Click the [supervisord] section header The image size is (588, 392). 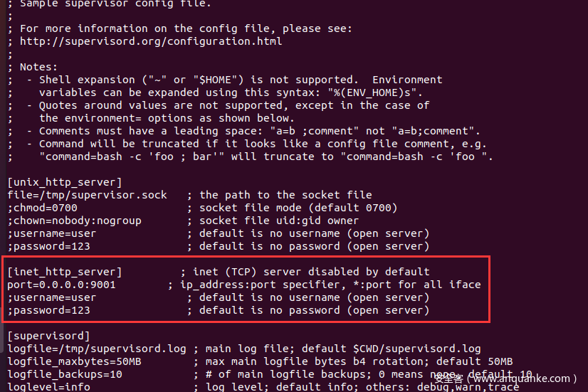coord(48,336)
